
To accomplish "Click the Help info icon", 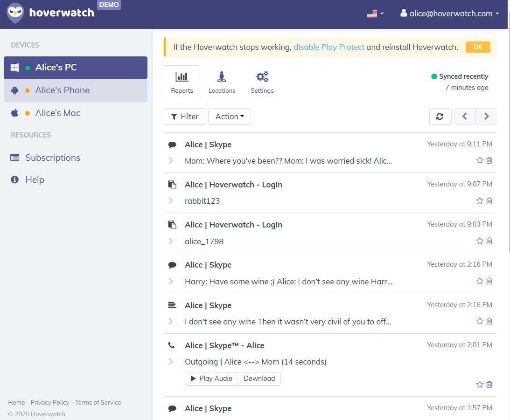I will 14,179.
